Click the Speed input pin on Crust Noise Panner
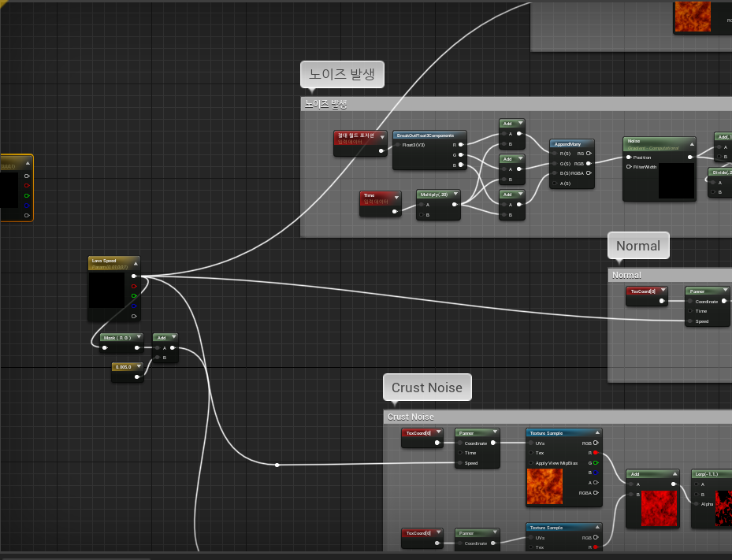The height and width of the screenshot is (560, 732). coord(460,463)
